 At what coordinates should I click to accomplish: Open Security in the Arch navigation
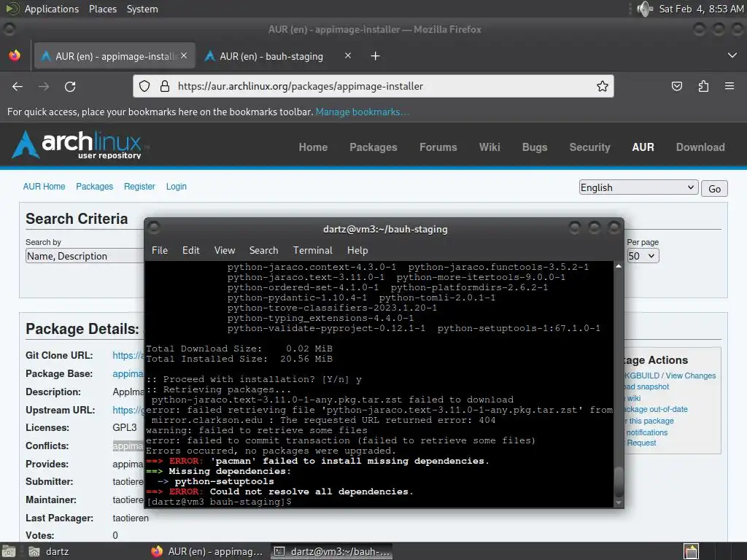click(589, 147)
